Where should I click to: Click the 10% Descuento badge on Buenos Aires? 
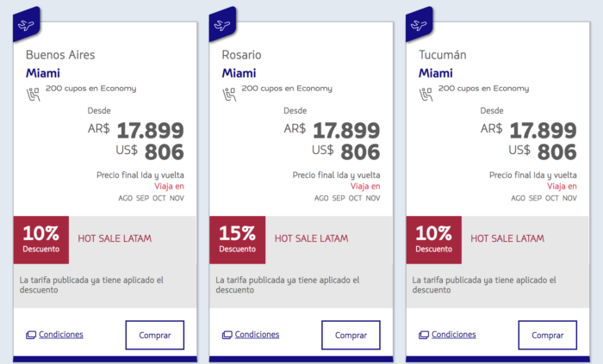click(40, 239)
